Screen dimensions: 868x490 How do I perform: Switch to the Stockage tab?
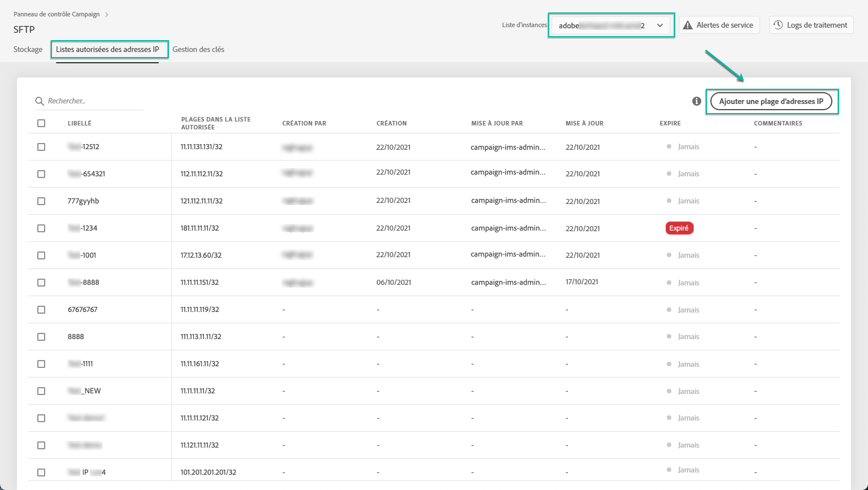(x=28, y=50)
